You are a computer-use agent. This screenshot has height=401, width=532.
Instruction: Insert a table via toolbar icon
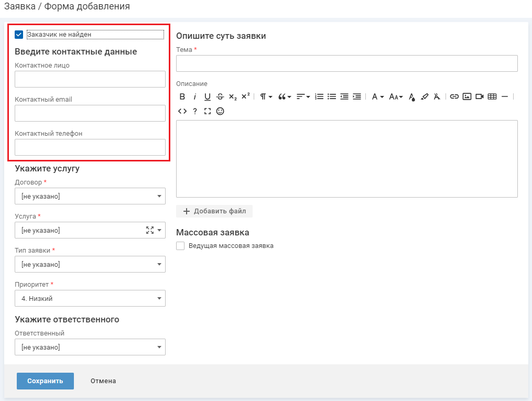point(492,96)
